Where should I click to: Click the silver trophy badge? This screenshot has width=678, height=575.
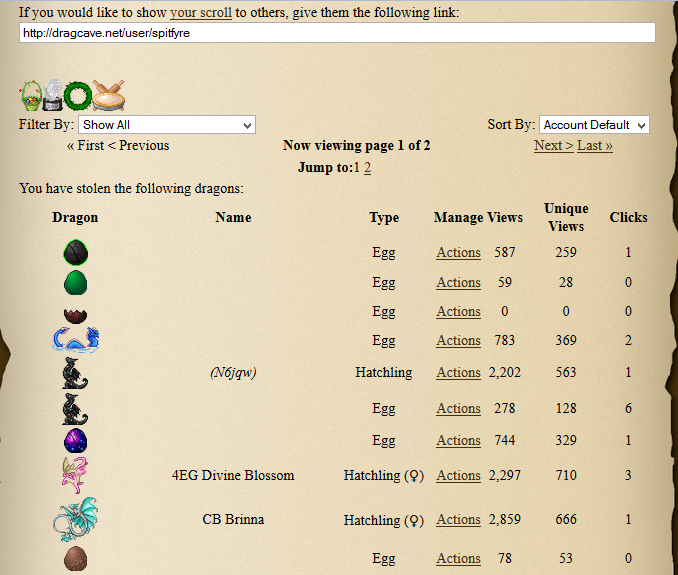(x=54, y=96)
